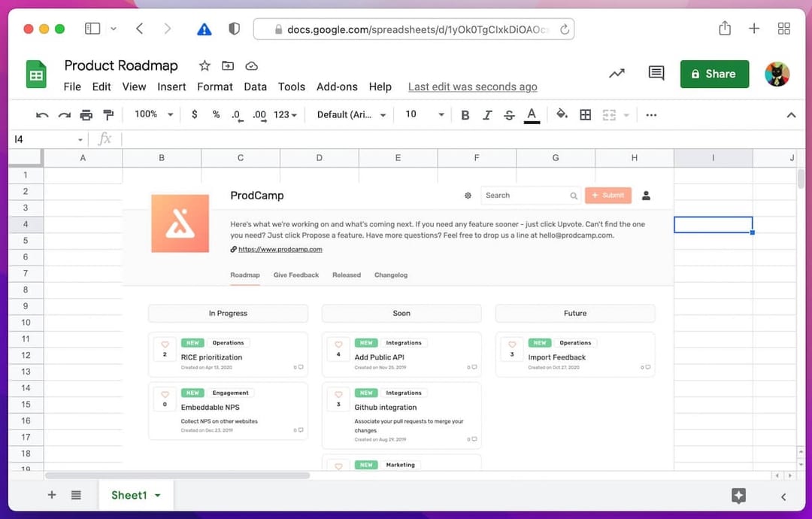Open Safari sidebar options dropdown chevron
This screenshot has width=812, height=519.
114,29
